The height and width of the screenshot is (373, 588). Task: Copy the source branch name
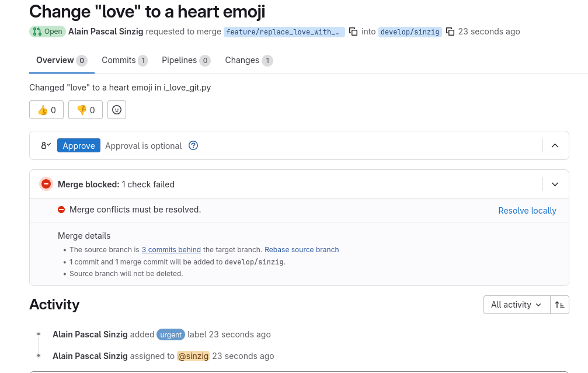pos(353,32)
